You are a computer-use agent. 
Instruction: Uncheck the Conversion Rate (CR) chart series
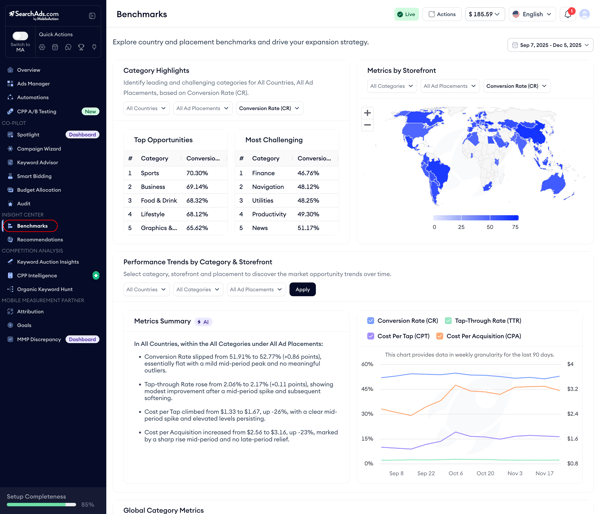371,321
